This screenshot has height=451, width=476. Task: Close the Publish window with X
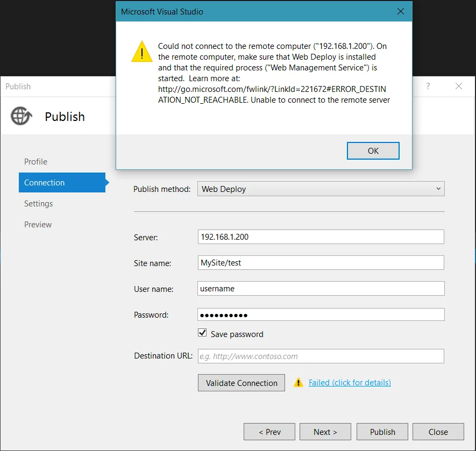point(459,86)
